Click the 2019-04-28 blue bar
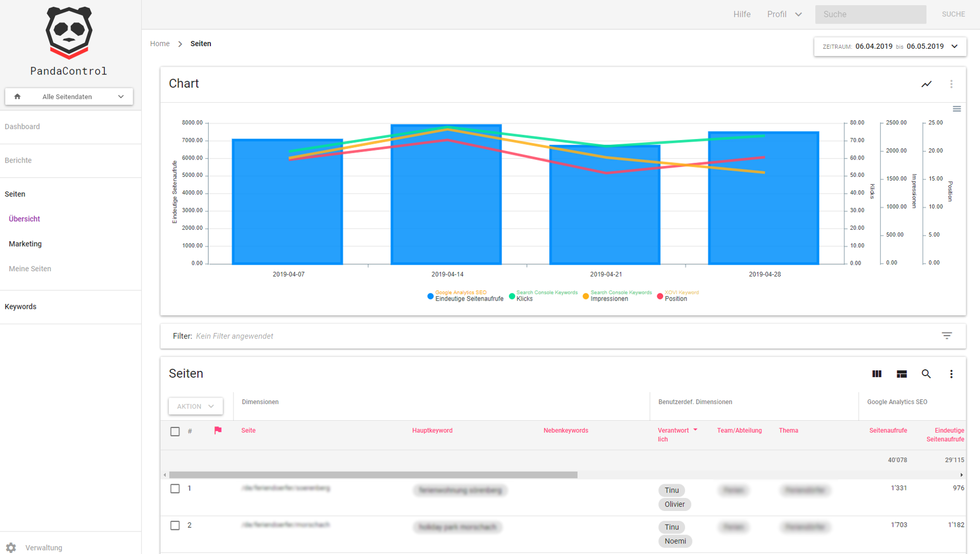The height and width of the screenshot is (554, 980). coord(763,198)
